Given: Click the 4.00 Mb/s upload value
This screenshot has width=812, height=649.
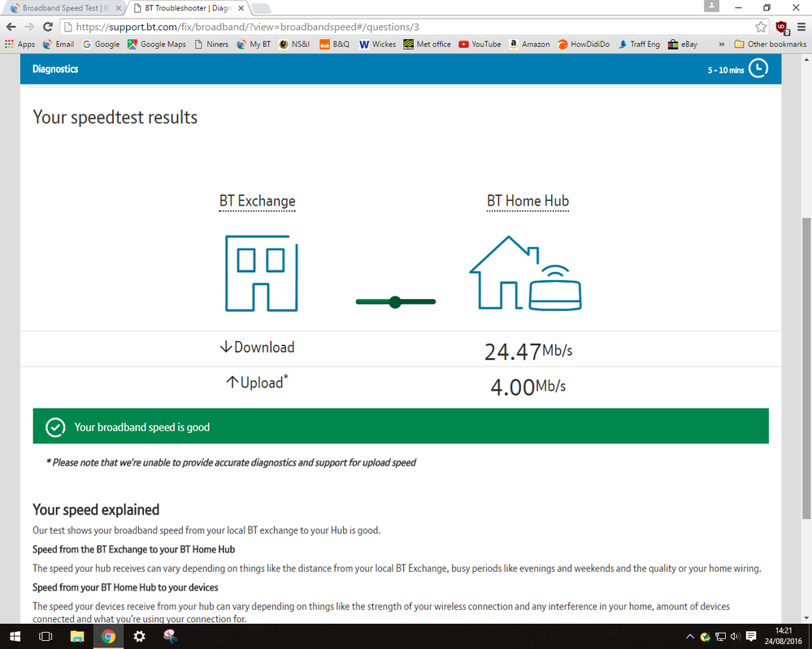Looking at the screenshot, I should (528, 387).
